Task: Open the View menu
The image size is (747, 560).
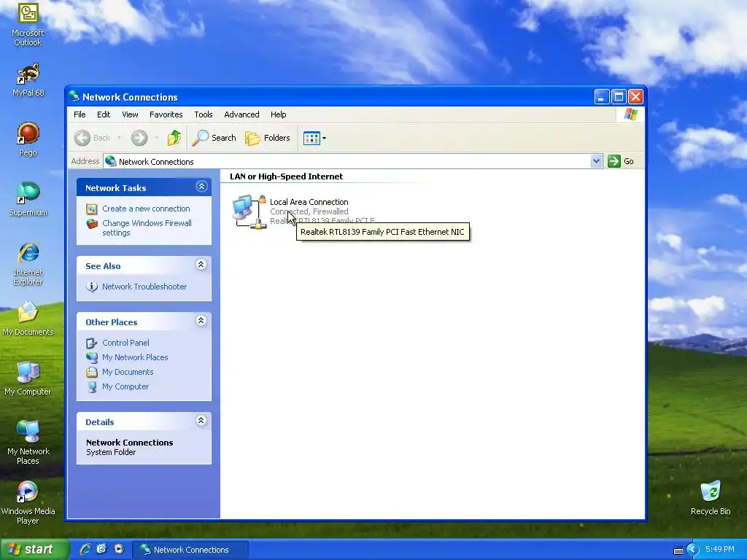Action: tap(130, 114)
